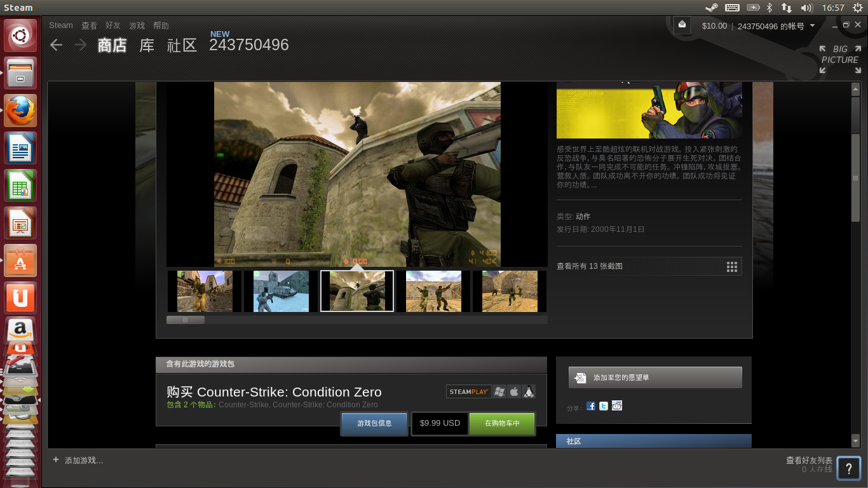Click the clock showing 16:57
Screen dimensions: 868x488
832,8
